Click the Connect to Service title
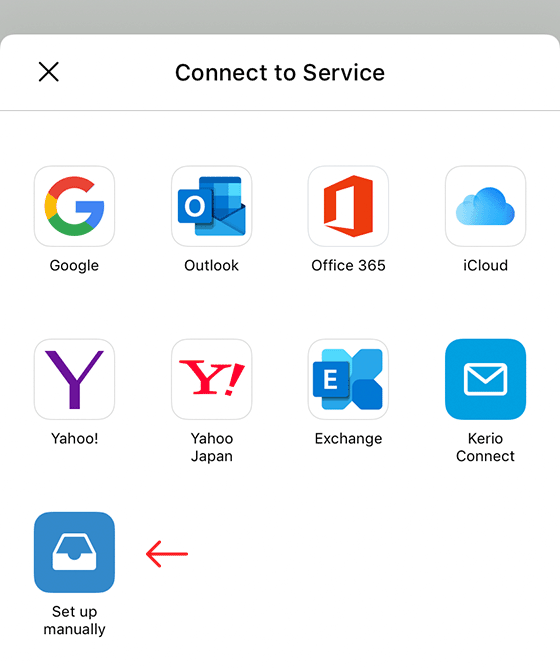The width and height of the screenshot is (560, 668). pyautogui.click(x=280, y=72)
